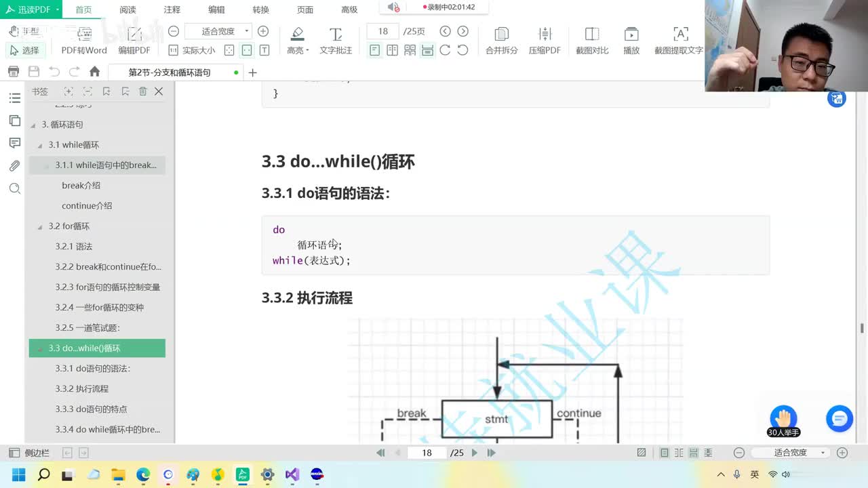This screenshot has width=868, height=488.
Task: Collapse the 3.3 do...while()循环 bookmark node
Action: click(40, 348)
